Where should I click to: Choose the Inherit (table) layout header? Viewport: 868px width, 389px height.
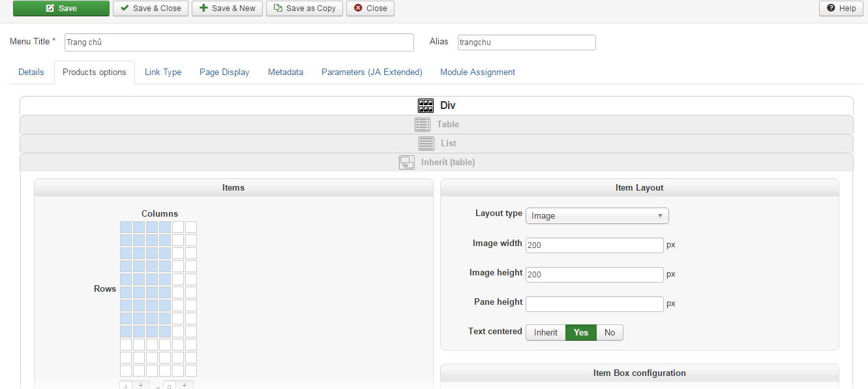(436, 163)
